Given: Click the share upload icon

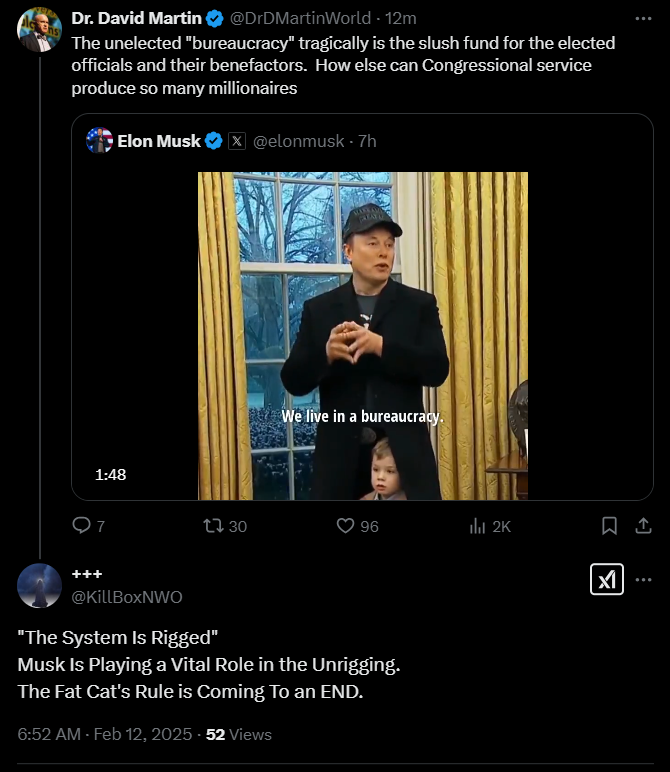Looking at the screenshot, I should coord(644,525).
